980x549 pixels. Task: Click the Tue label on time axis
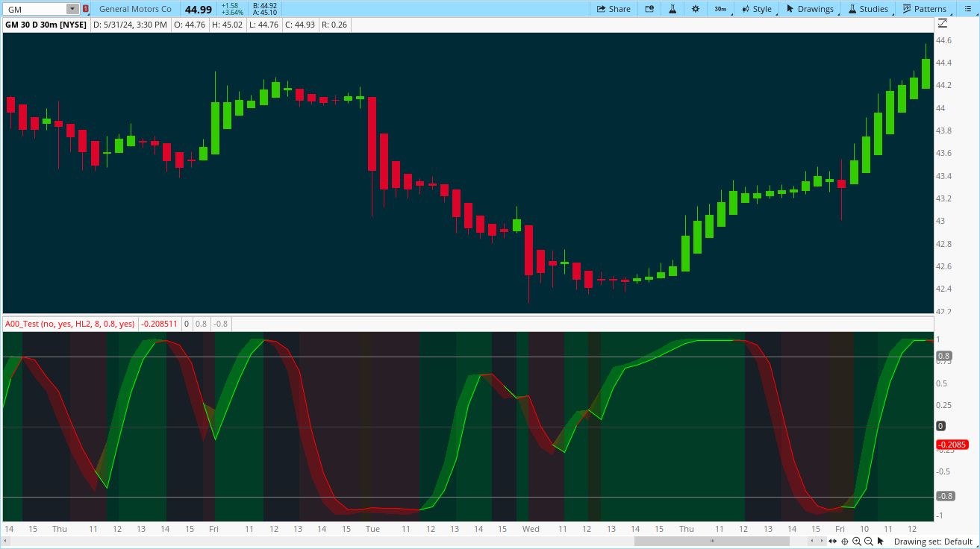tap(372, 529)
